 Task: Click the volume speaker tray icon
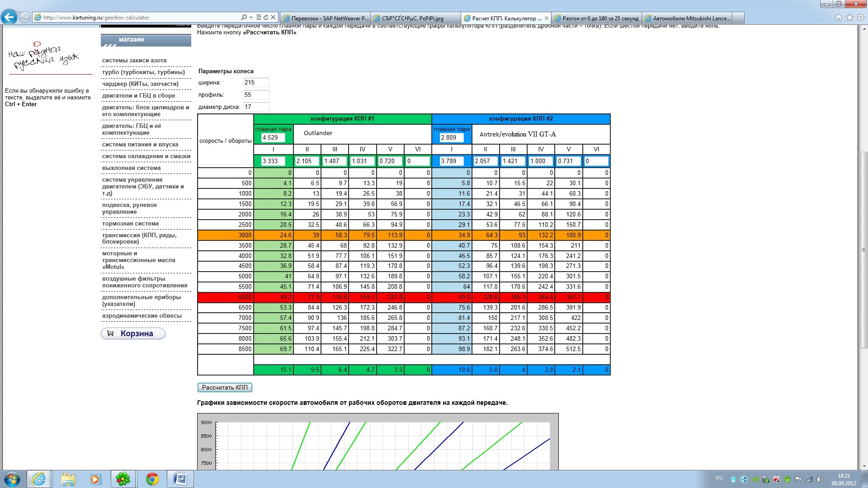click(820, 479)
